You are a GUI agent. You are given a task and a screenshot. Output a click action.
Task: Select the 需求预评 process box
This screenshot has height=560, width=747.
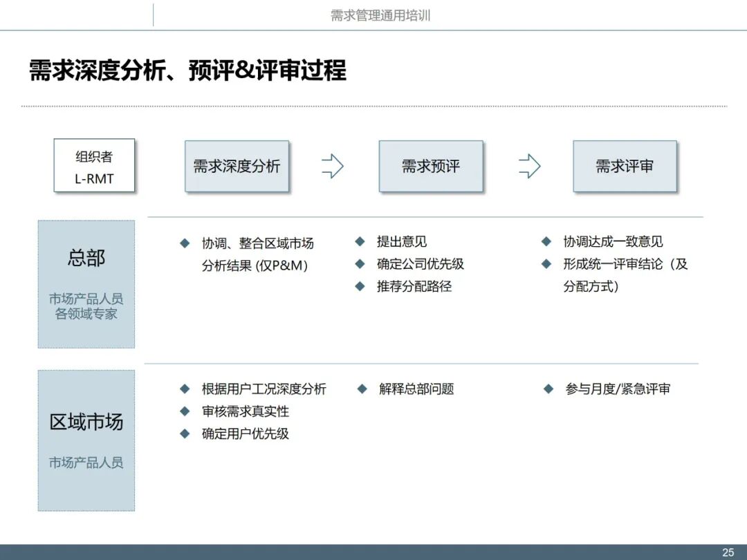(x=431, y=166)
